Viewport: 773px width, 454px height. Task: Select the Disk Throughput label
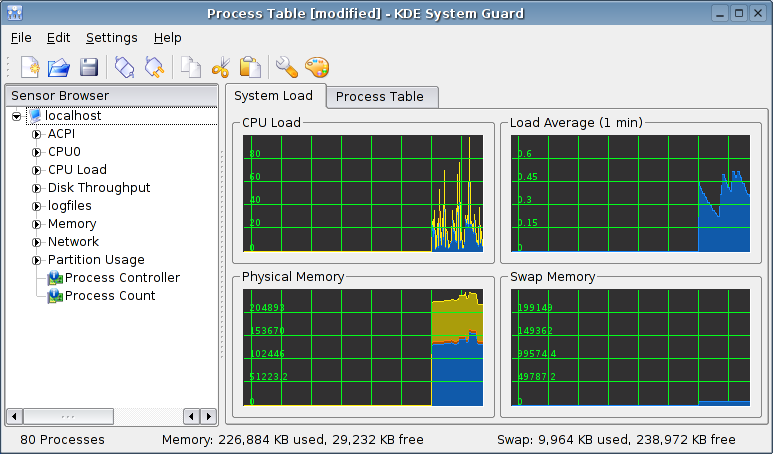point(99,188)
